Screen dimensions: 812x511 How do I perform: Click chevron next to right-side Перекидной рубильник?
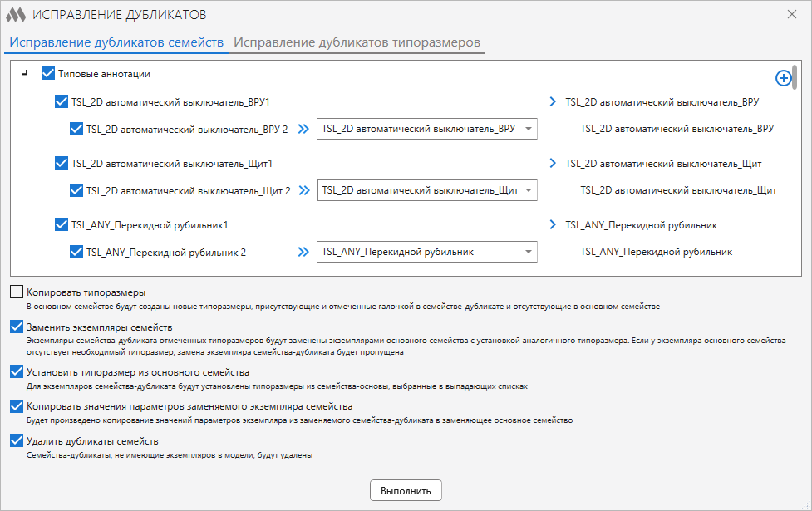tap(553, 224)
